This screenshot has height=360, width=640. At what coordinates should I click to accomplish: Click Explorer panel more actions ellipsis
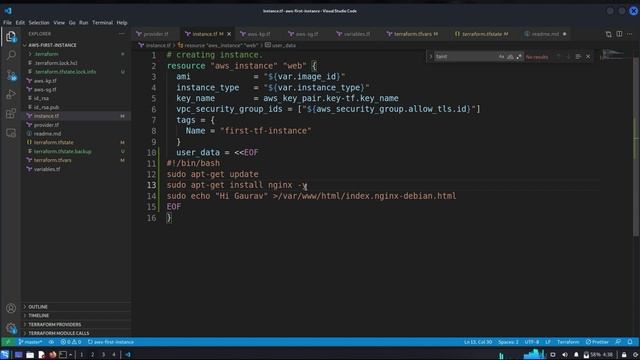(122, 34)
